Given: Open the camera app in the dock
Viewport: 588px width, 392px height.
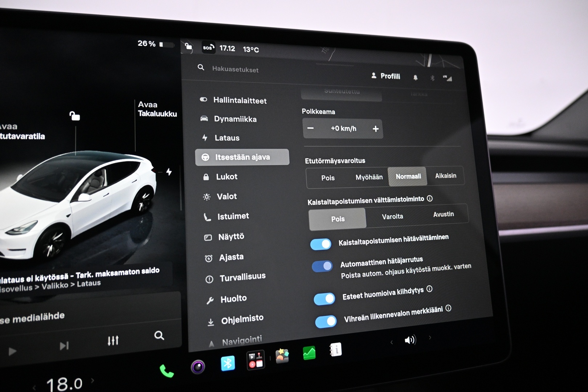Looking at the screenshot, I should point(198,367).
